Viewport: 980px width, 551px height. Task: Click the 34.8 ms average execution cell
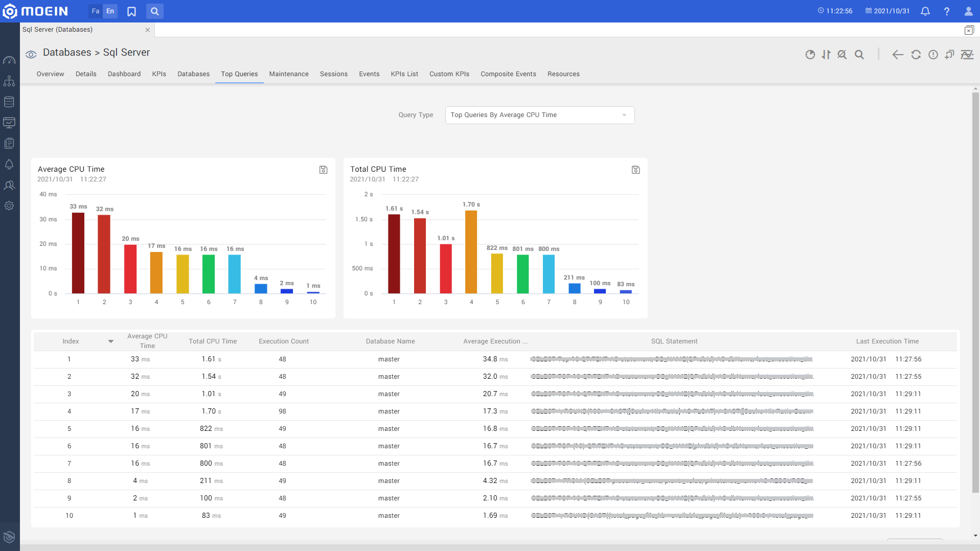tap(495, 359)
